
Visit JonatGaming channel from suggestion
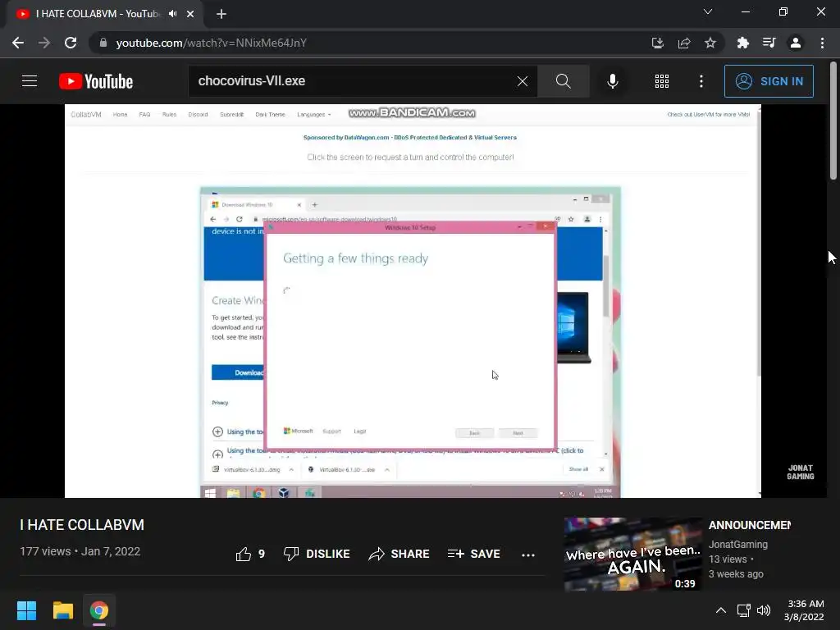[738, 545]
